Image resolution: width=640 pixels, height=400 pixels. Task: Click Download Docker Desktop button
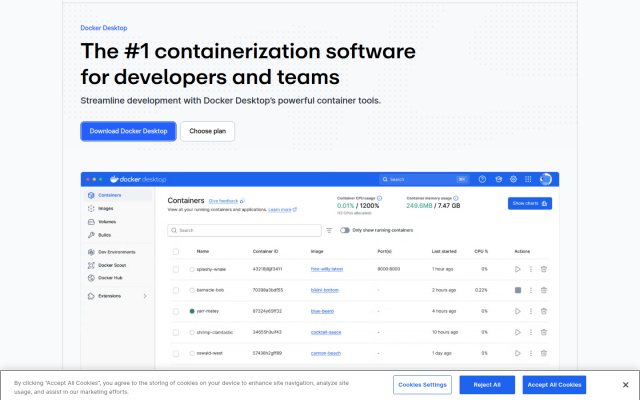point(129,131)
